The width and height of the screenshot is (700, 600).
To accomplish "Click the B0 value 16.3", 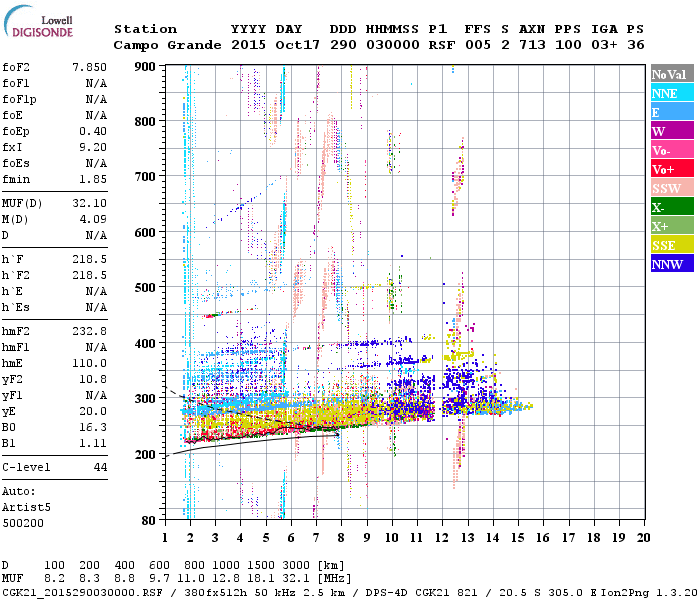I will [x=93, y=428].
